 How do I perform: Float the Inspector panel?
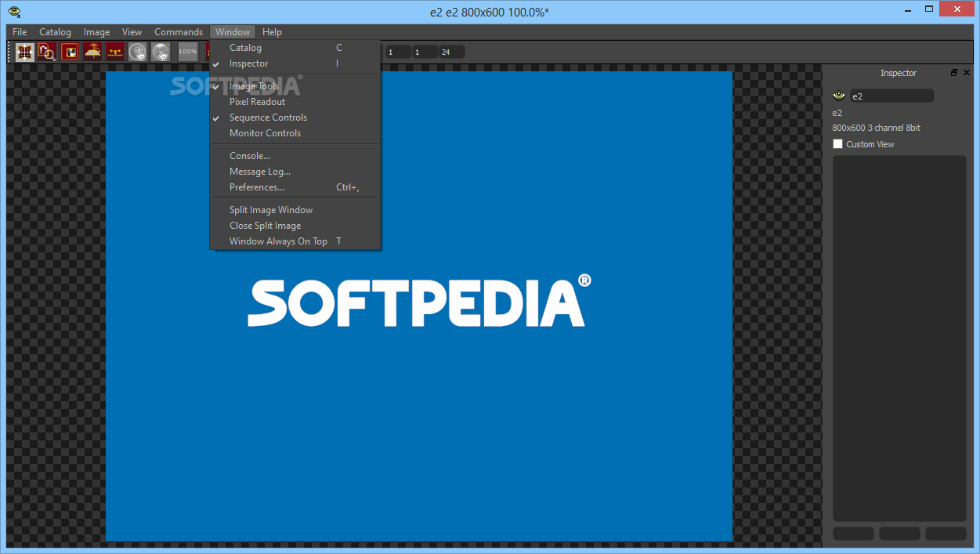pos(954,72)
